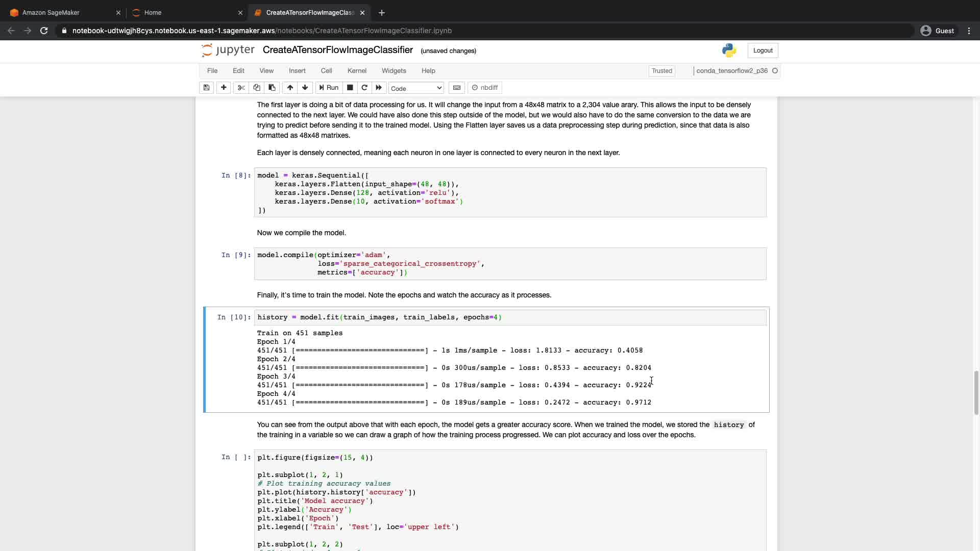This screenshot has height=551, width=980.
Task: Interrupt the kernel with stop icon
Action: tap(350, 88)
